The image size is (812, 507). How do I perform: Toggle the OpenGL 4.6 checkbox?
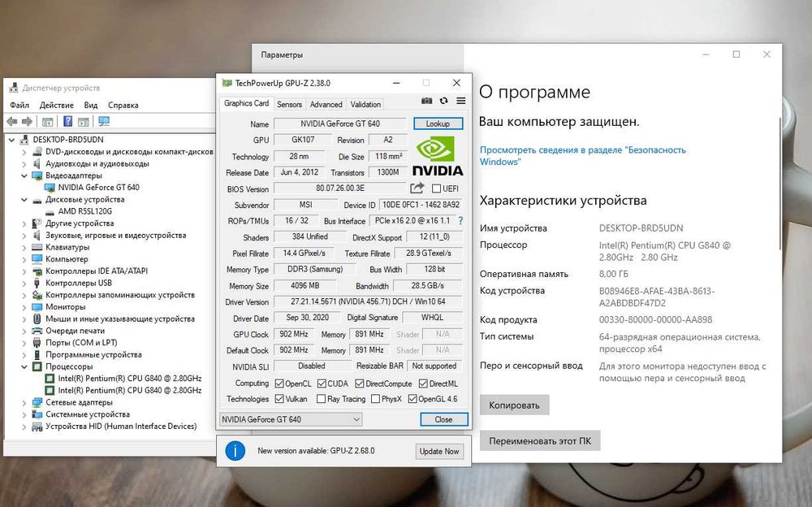pyautogui.click(x=412, y=399)
